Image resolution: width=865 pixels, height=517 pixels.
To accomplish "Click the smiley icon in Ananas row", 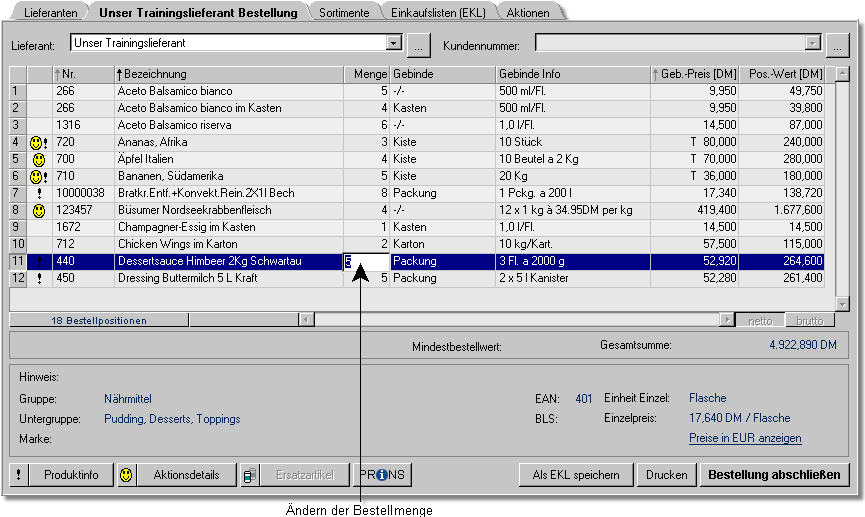I will tap(36, 142).
